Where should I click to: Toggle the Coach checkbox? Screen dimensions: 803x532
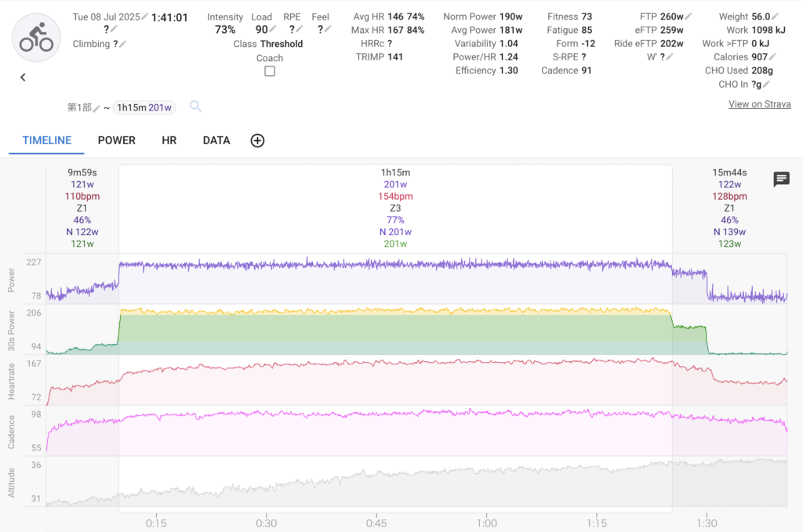tap(270, 71)
